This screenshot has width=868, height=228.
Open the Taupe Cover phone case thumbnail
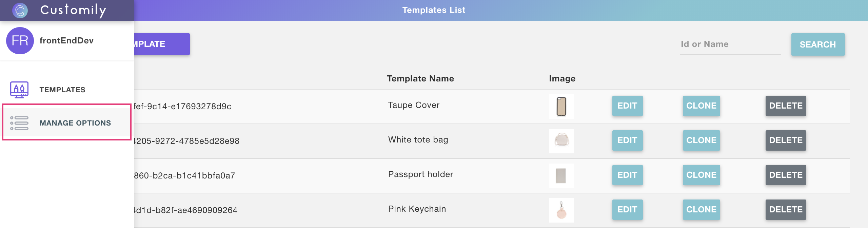click(x=561, y=107)
